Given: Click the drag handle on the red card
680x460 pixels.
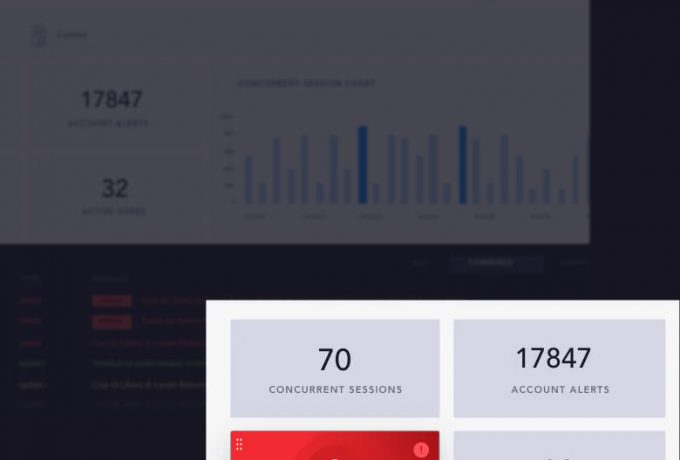Looking at the screenshot, I should tap(240, 444).
